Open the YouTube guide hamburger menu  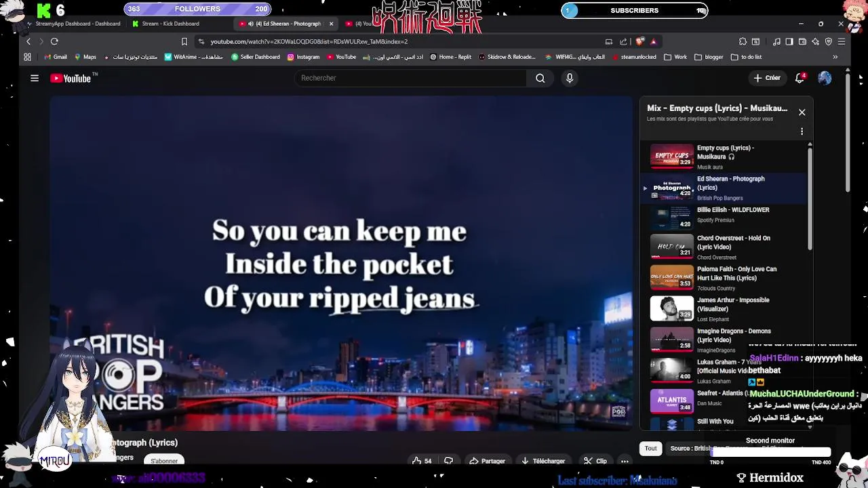click(x=35, y=78)
